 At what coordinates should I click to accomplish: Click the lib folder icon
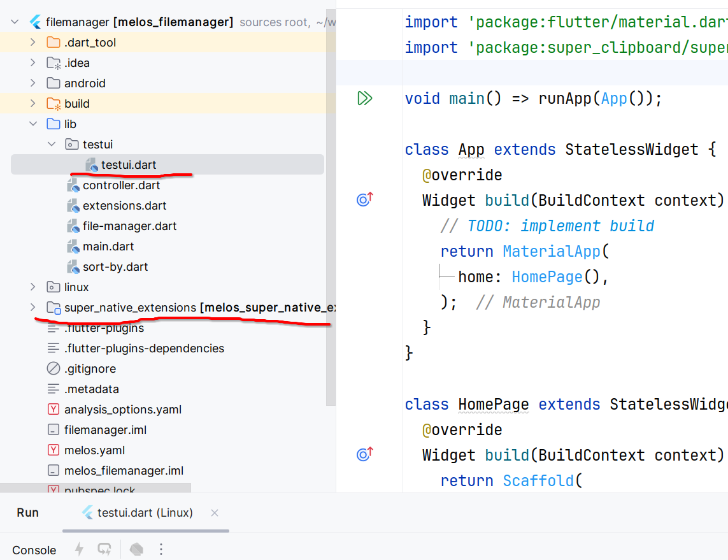click(54, 124)
